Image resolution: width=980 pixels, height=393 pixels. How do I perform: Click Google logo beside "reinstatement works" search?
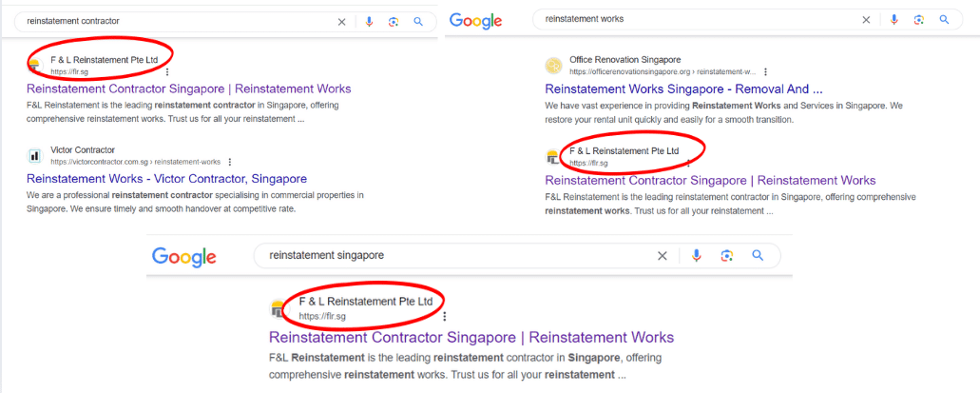click(475, 21)
